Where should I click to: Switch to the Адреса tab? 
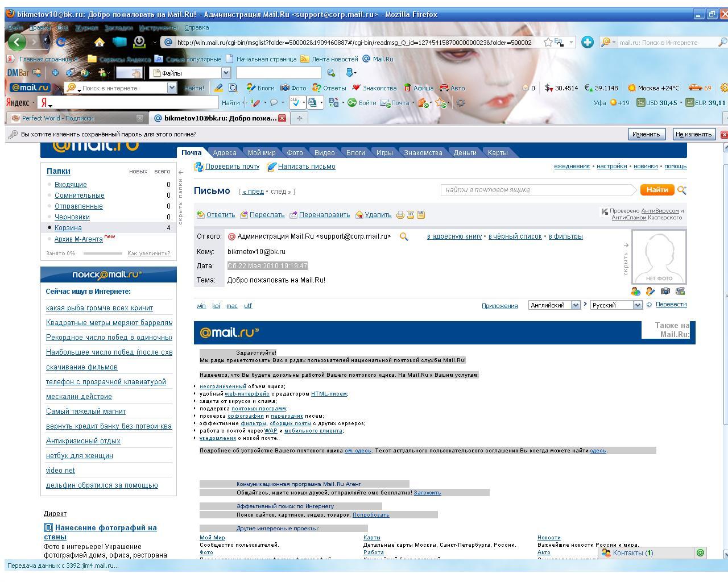[x=225, y=152]
